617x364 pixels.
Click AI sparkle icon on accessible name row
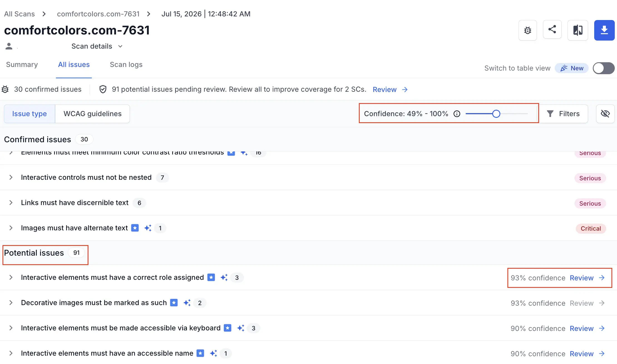[213, 353]
